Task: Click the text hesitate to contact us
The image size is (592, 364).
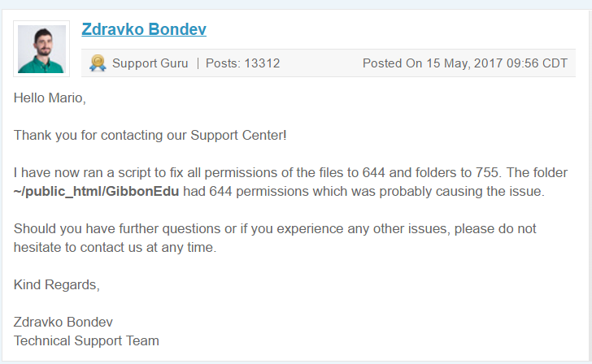Action: coord(78,247)
